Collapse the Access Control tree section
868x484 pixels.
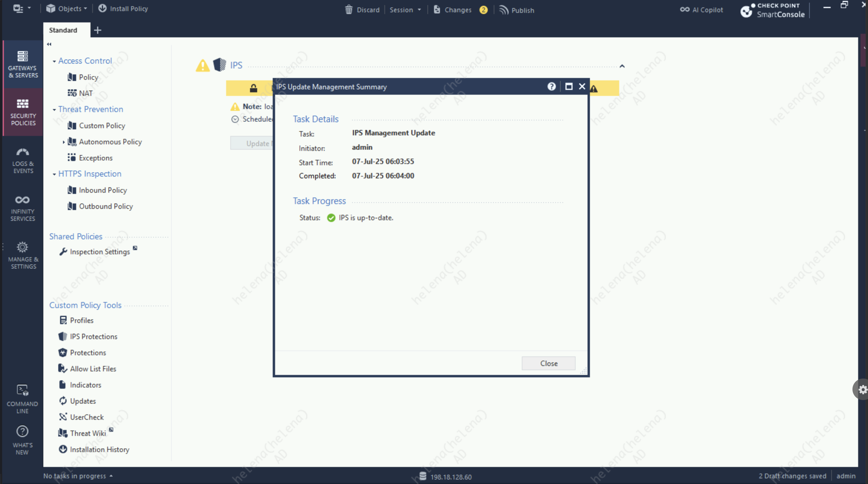click(54, 61)
